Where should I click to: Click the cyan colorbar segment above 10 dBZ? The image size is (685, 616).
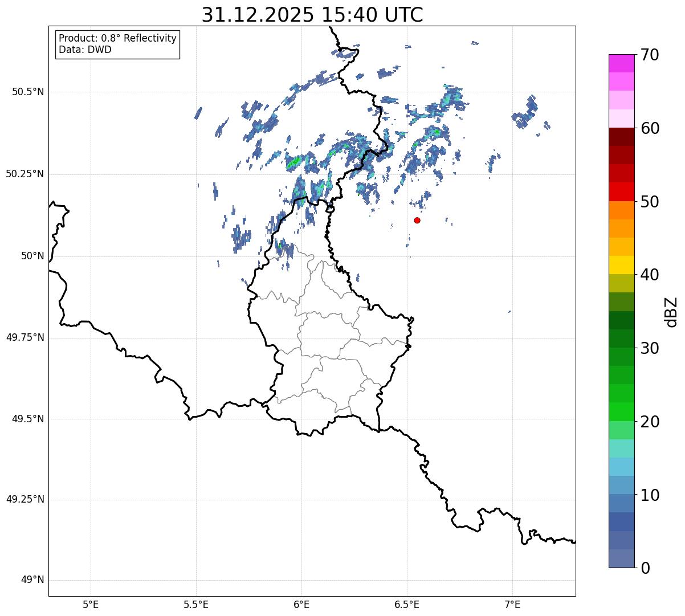pyautogui.click(x=622, y=467)
